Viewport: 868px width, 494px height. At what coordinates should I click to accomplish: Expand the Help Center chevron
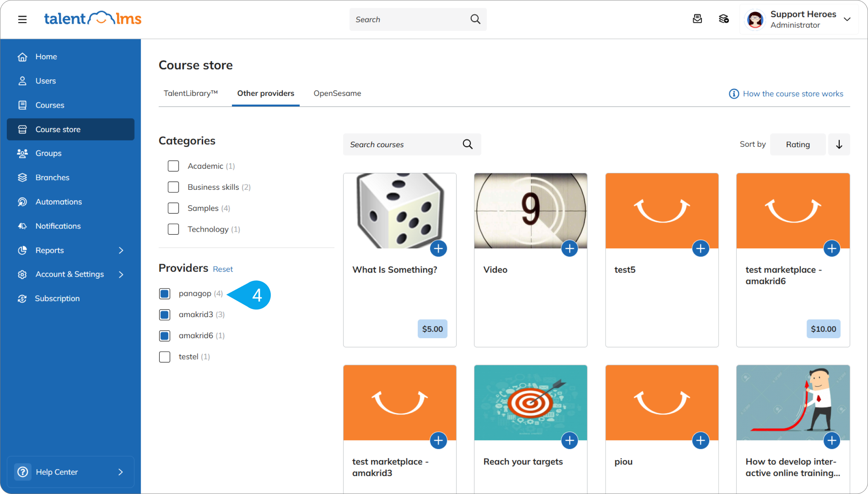[121, 472]
